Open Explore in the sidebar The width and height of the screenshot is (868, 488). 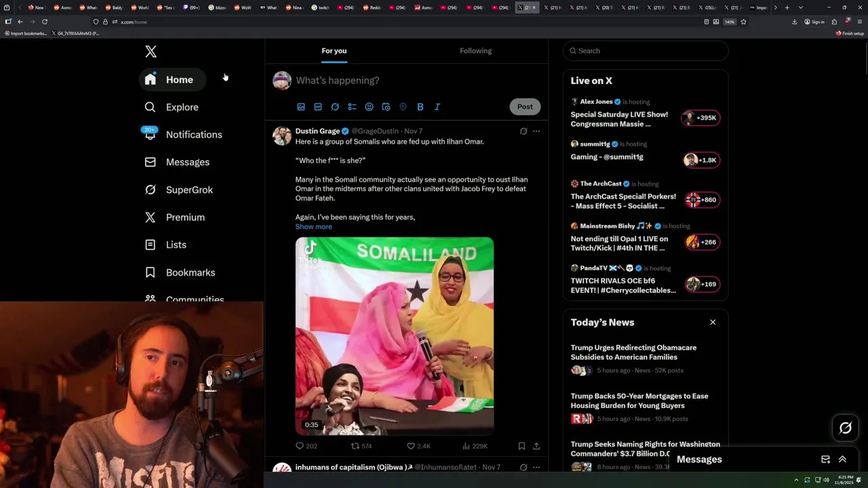tap(172, 107)
